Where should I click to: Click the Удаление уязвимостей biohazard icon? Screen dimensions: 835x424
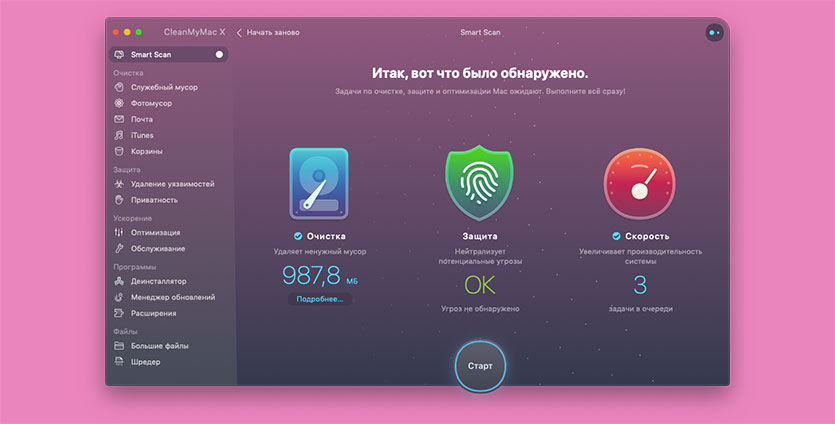pyautogui.click(x=119, y=184)
